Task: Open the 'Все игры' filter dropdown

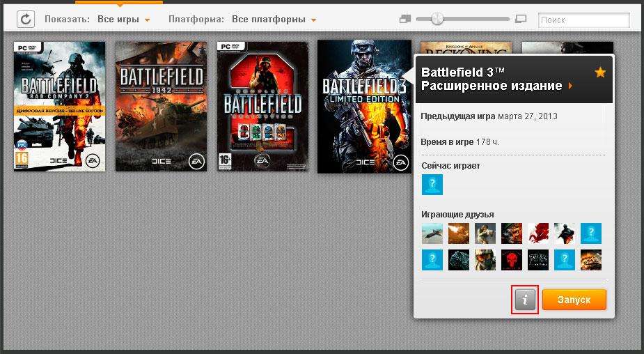Action: click(124, 20)
